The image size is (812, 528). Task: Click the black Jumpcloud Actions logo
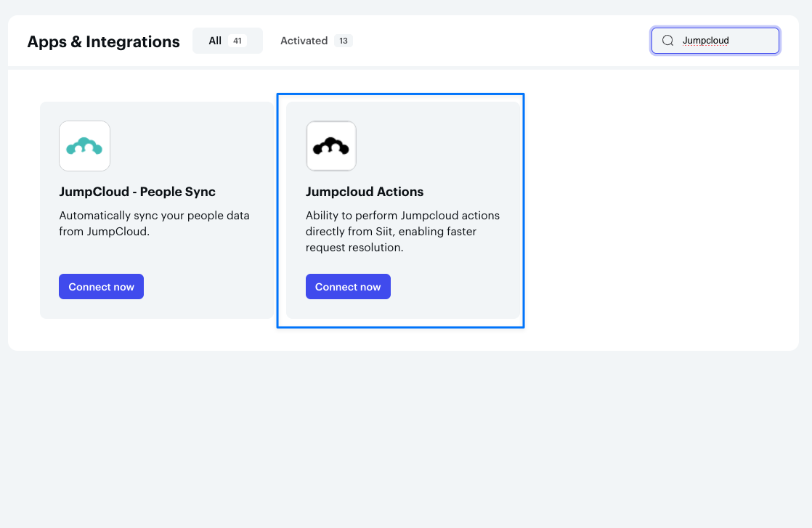(331, 146)
